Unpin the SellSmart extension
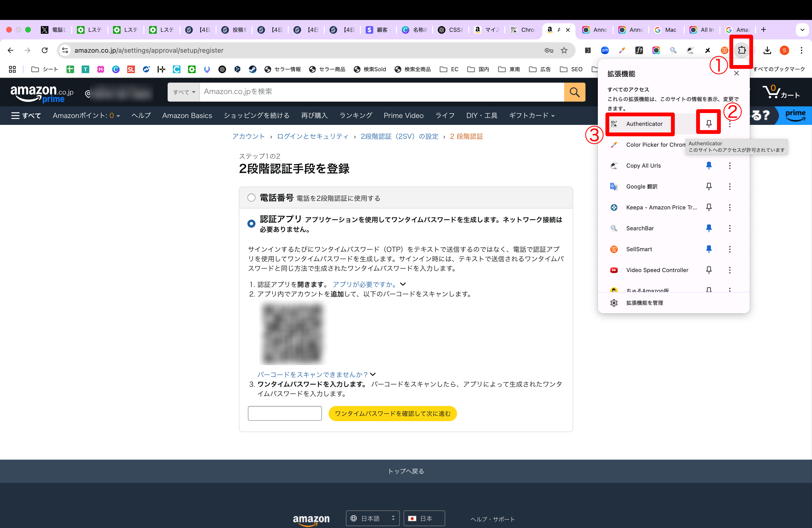812x528 pixels. pyautogui.click(x=709, y=249)
